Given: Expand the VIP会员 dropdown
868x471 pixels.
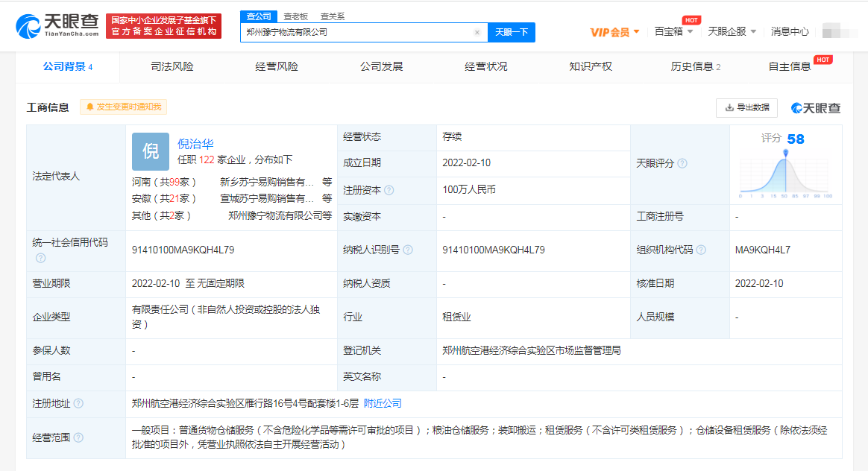Looking at the screenshot, I should point(615,32).
